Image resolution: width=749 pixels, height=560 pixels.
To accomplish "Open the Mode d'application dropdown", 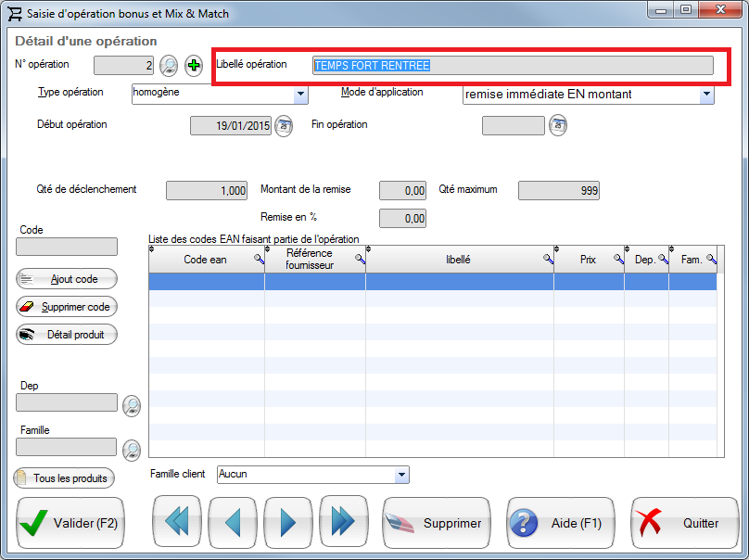I will click(707, 94).
